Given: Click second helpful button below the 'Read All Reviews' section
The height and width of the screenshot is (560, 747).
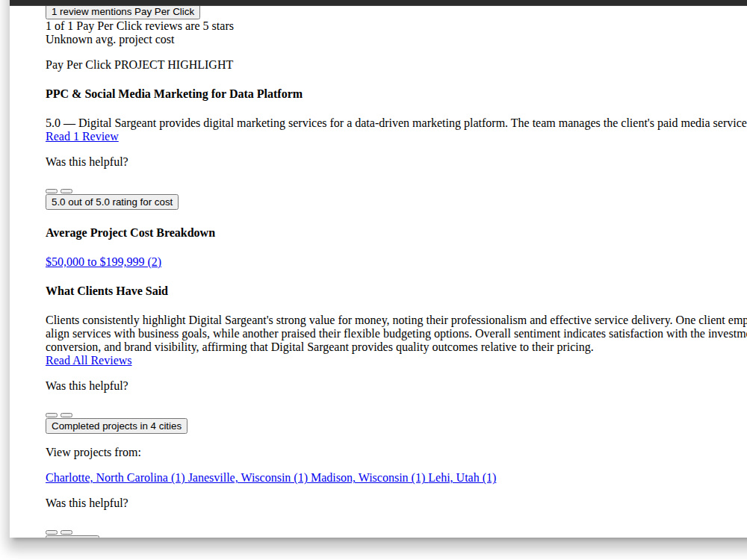Looking at the screenshot, I should [66, 415].
